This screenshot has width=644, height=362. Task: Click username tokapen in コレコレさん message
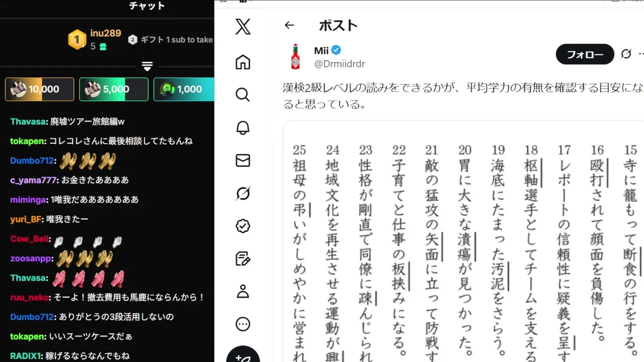[x=28, y=141]
